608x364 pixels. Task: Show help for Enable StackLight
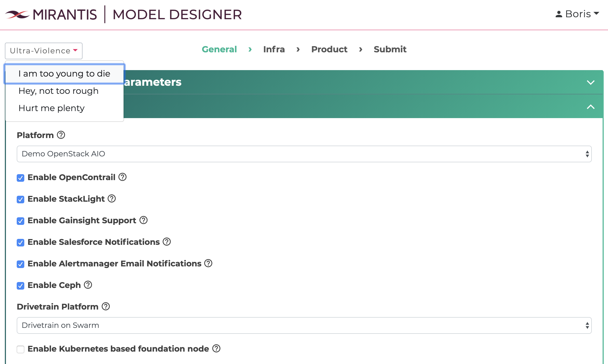pyautogui.click(x=112, y=198)
